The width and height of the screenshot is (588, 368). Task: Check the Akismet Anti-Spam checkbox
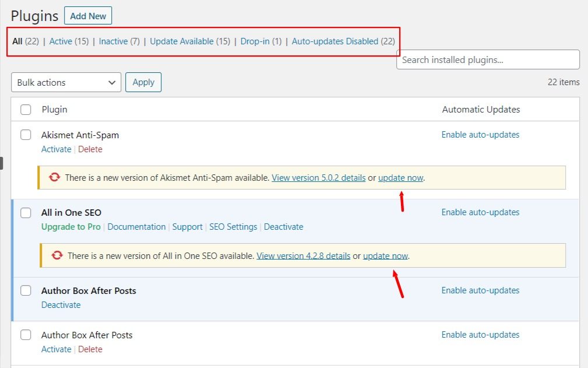click(x=26, y=135)
